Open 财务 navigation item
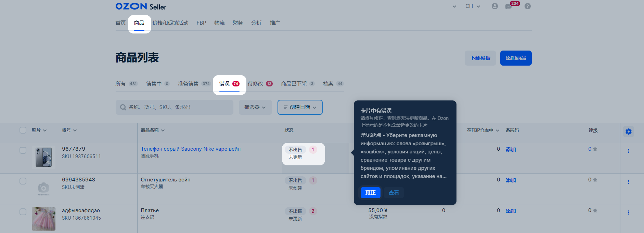The image size is (644, 233). 238,23
